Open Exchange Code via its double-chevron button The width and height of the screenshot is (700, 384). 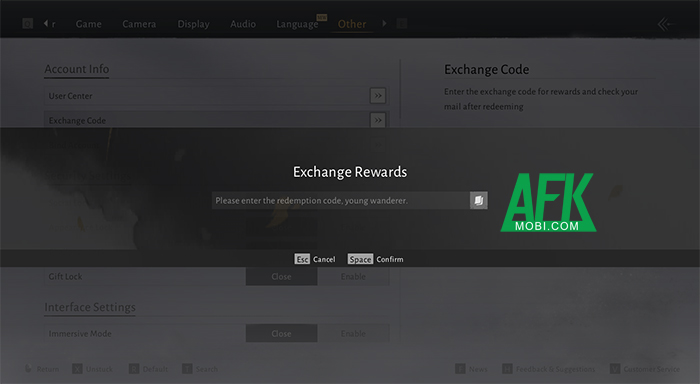(378, 120)
